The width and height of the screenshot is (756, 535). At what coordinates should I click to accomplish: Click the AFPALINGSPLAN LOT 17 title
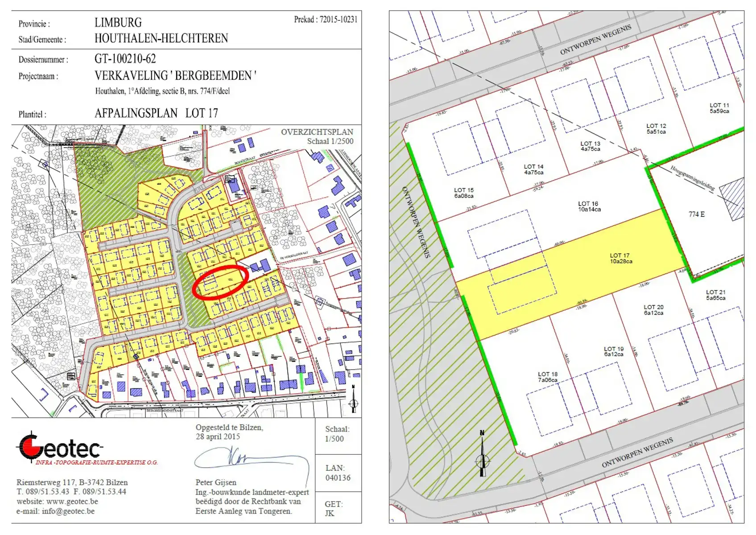tap(156, 113)
